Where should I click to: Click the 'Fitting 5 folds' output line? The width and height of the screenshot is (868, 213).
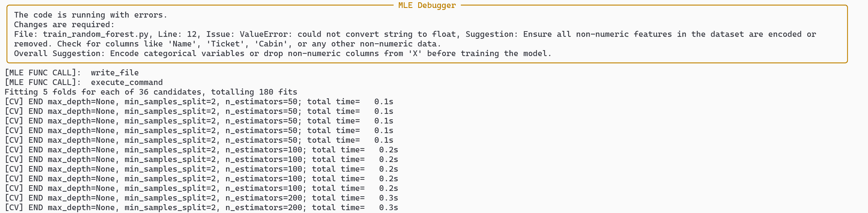tap(151, 92)
